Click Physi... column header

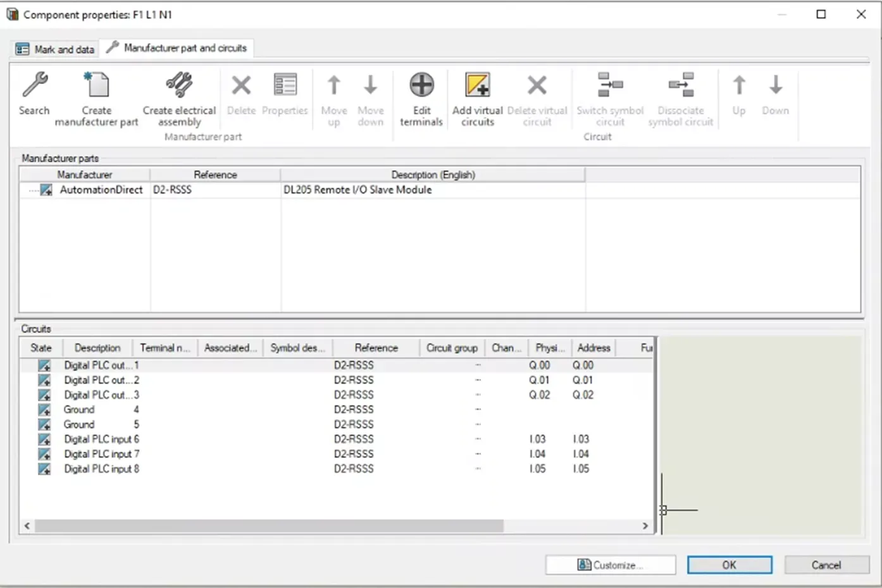click(x=550, y=348)
